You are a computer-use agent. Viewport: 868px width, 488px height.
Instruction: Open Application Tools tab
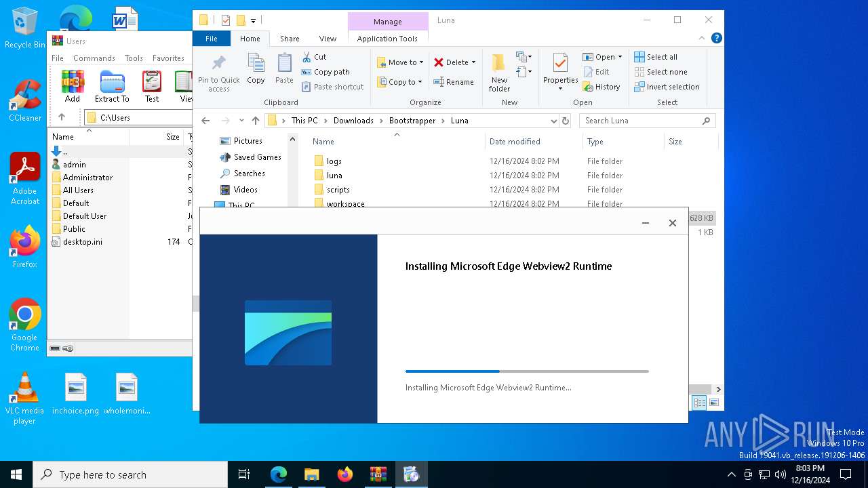[x=387, y=39]
